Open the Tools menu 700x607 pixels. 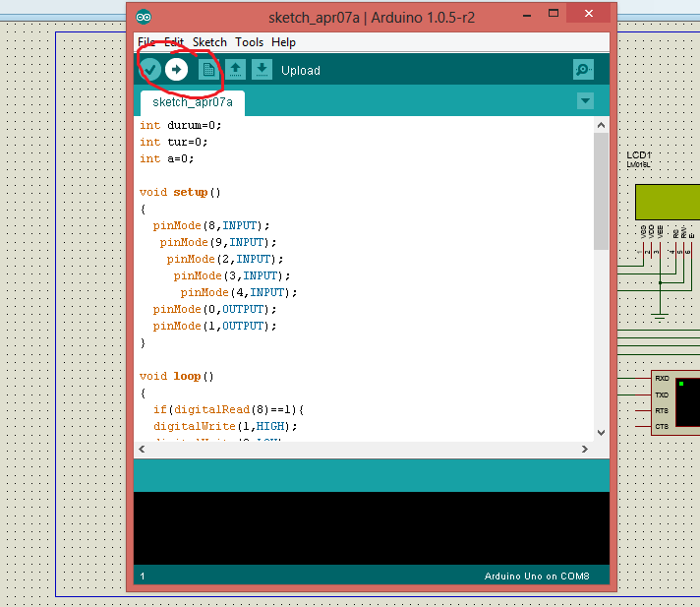pyautogui.click(x=249, y=42)
